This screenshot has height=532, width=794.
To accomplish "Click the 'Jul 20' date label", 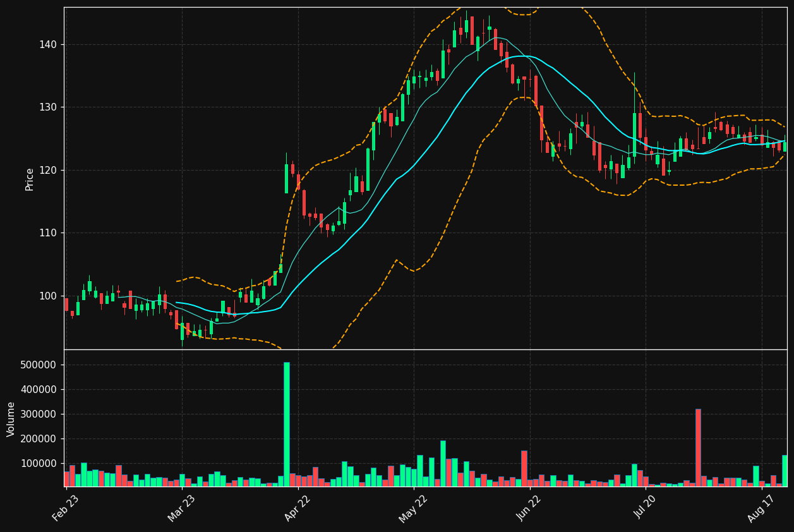I will [x=646, y=508].
